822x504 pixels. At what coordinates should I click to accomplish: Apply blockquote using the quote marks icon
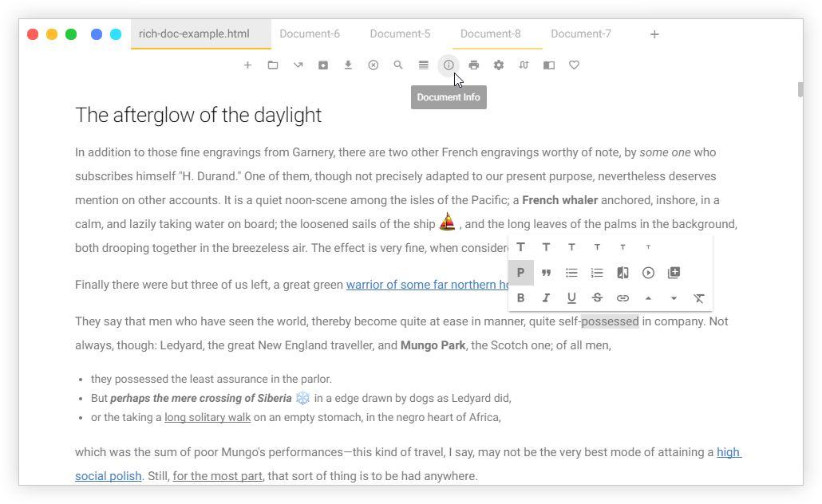click(x=546, y=273)
